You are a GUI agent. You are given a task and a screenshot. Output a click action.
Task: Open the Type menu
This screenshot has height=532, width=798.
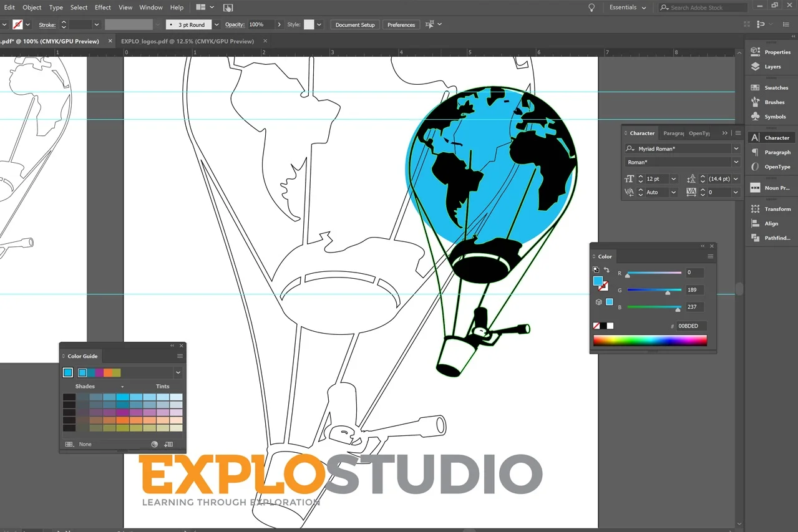[56, 7]
